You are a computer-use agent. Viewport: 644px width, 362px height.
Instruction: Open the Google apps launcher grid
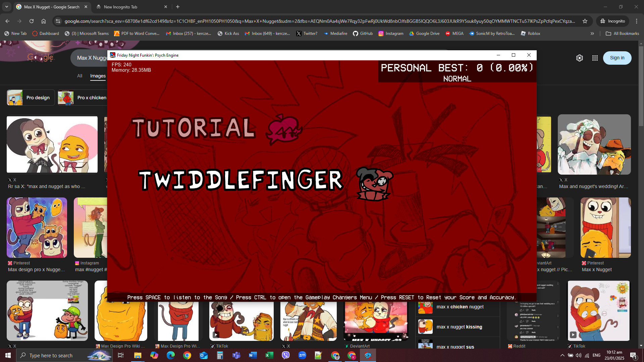tap(595, 58)
